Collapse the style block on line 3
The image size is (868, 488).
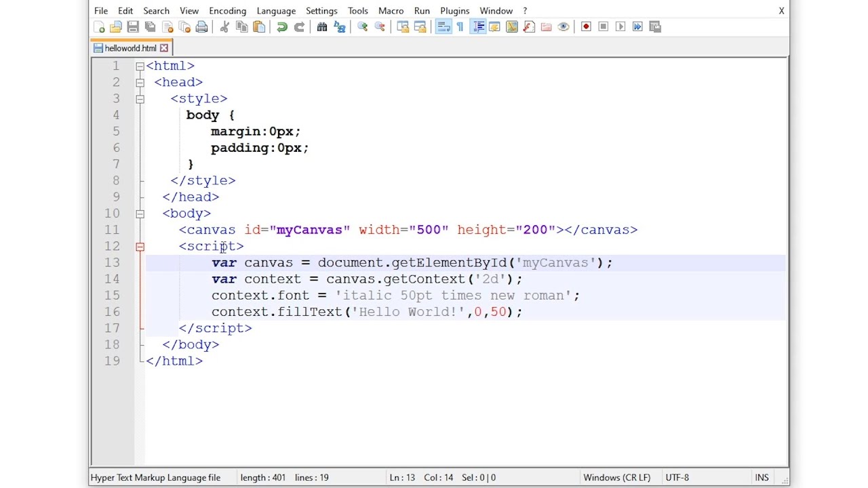(140, 99)
